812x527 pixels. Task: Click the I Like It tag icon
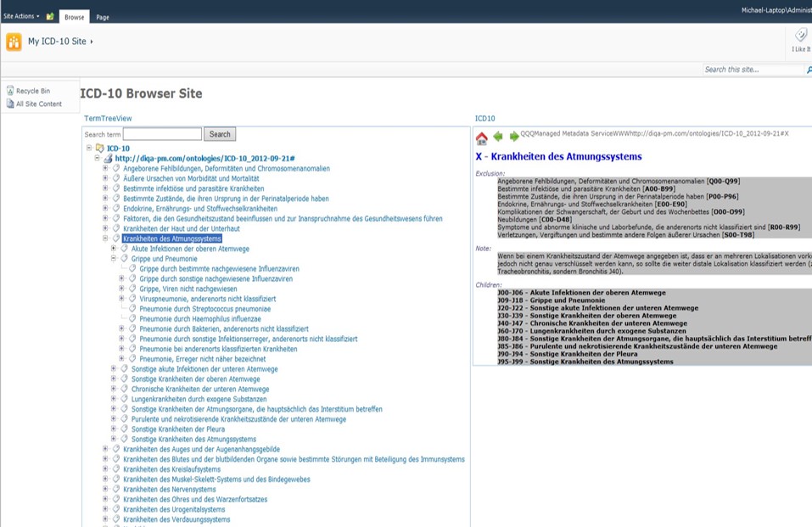pyautogui.click(x=800, y=36)
